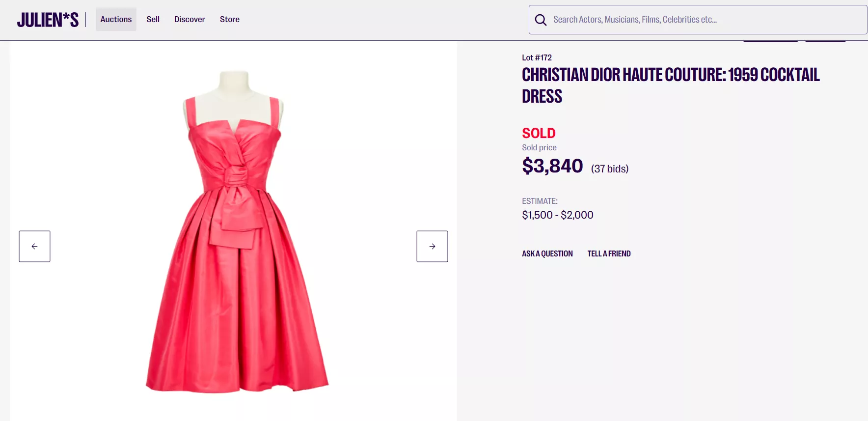Click the search magnifying glass icon
Viewport: 868px width, 421px height.
coord(541,20)
